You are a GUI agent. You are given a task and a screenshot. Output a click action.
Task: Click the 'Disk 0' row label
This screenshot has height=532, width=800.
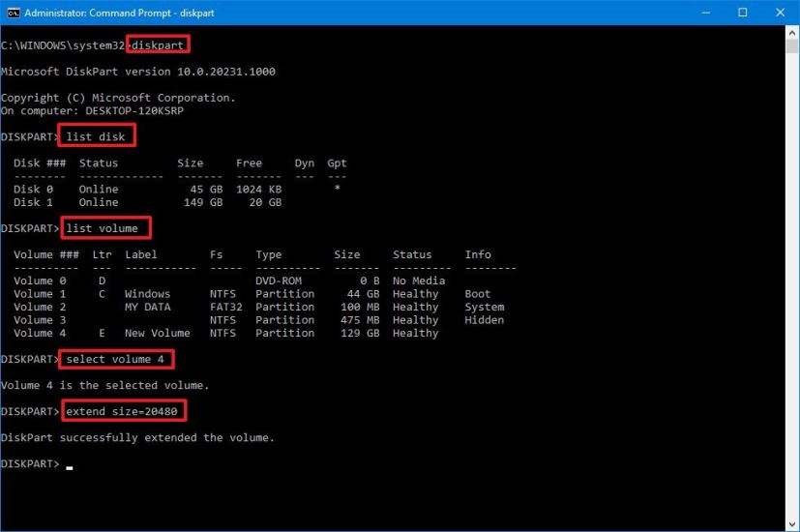34,190
